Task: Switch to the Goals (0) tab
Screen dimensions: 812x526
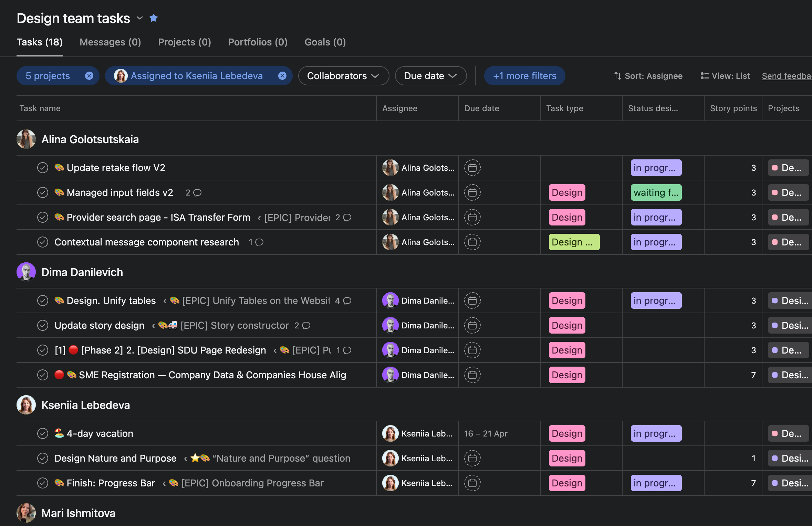Action: (x=325, y=42)
